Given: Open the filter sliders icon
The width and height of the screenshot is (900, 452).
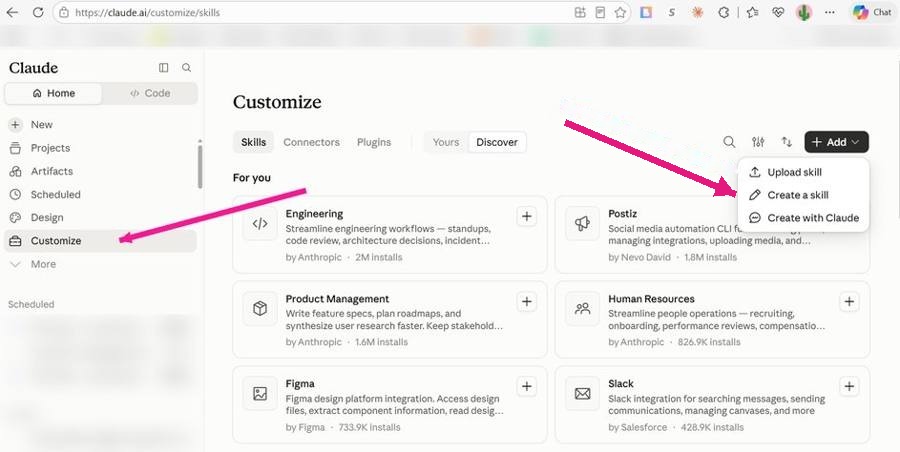Looking at the screenshot, I should pyautogui.click(x=758, y=142).
